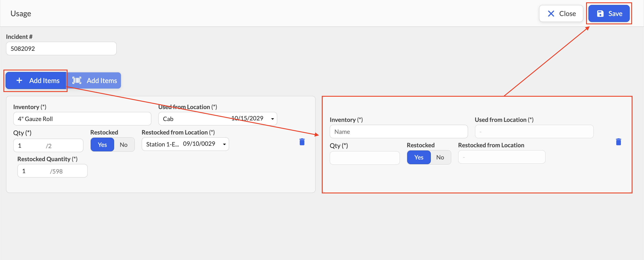
Task: Select Yes for Restocked in new item
Action: pyautogui.click(x=419, y=157)
